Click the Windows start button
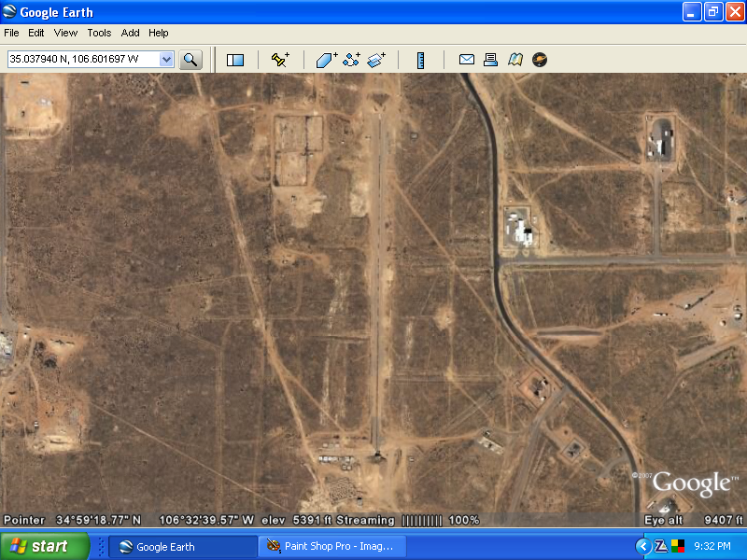Screen dimensions: 747x560 pos(45,546)
